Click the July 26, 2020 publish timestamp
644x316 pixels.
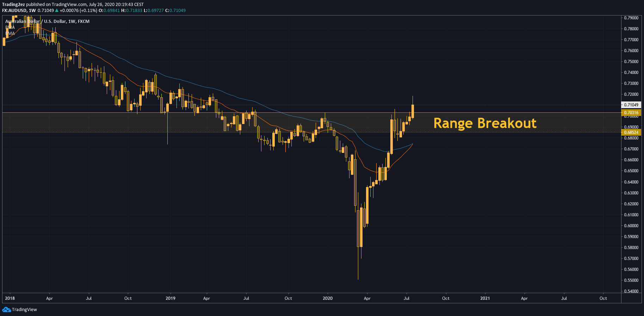point(116,5)
